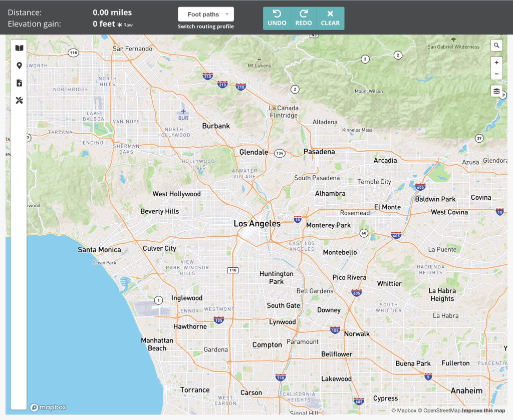Viewport: 513px width, 420px height.
Task: Click the 0 feet elevation gain value
Action: 104,24
